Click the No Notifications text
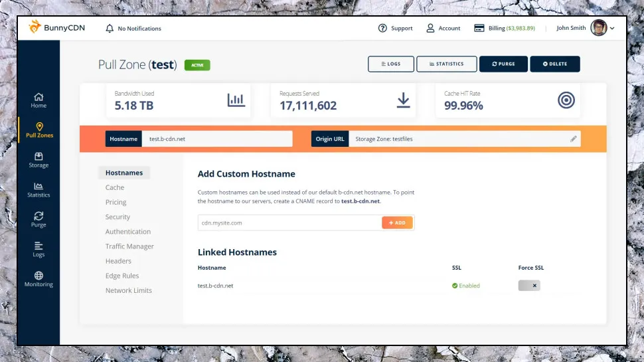 pos(139,29)
